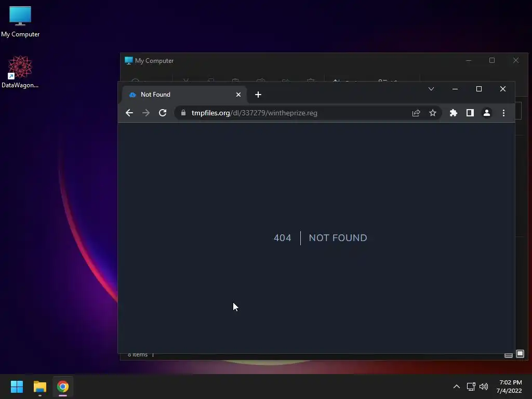Viewport: 532px width, 399px height.
Task: Open the Windows Start menu
Action: click(17, 387)
